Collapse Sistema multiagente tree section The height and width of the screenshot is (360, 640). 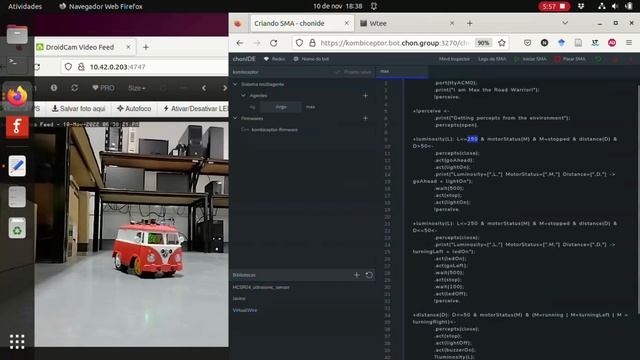pos(235,84)
